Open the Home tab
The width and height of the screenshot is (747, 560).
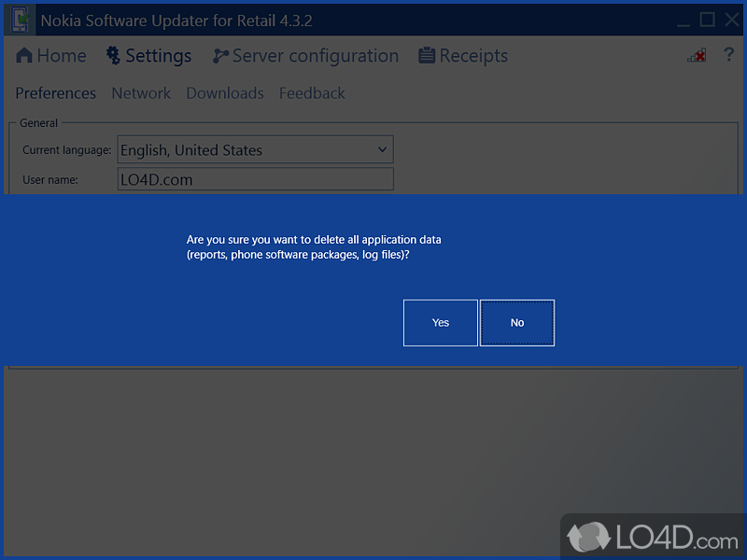point(51,56)
